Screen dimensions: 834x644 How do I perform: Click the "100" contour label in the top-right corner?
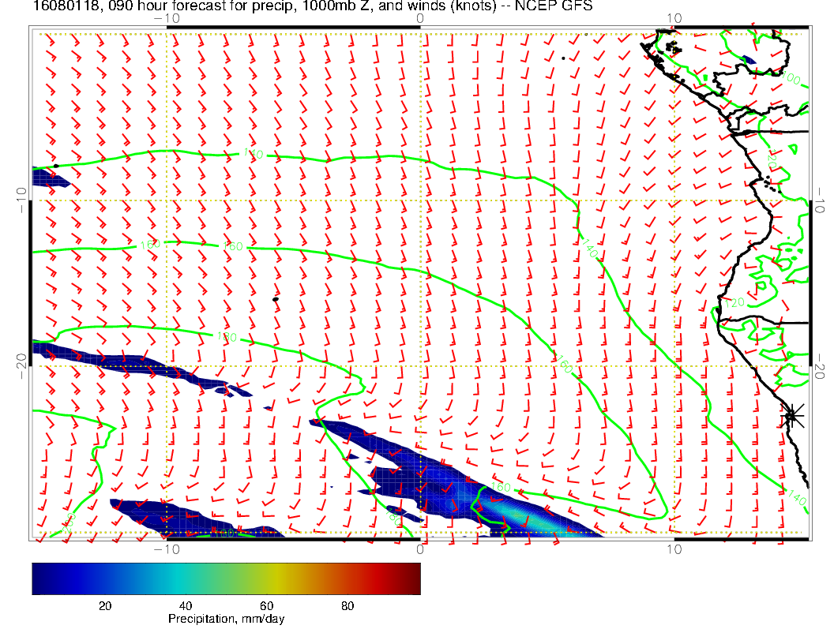[791, 79]
